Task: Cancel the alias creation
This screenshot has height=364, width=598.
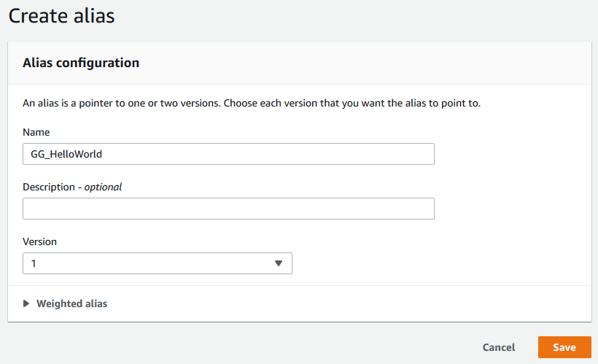Action: click(x=499, y=347)
